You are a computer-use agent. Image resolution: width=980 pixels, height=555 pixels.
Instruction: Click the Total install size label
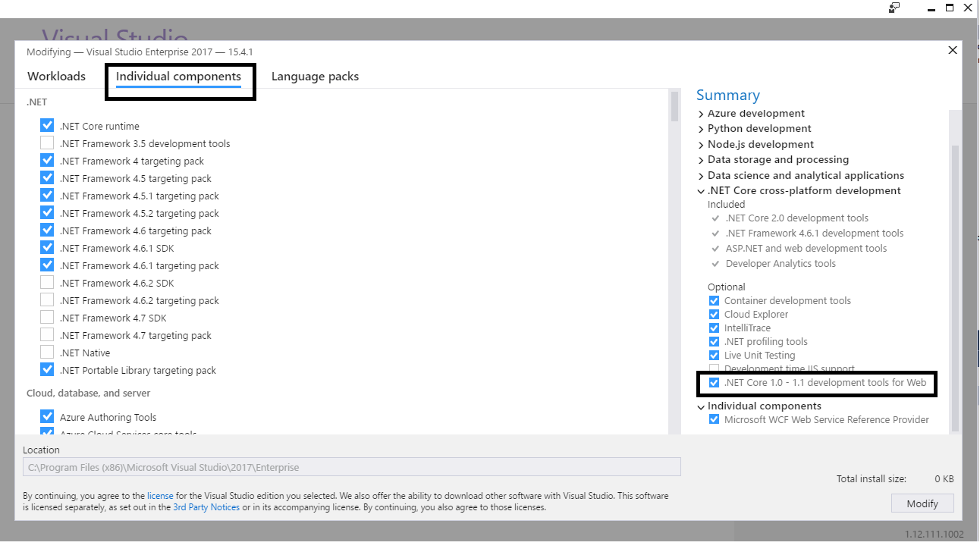872,479
